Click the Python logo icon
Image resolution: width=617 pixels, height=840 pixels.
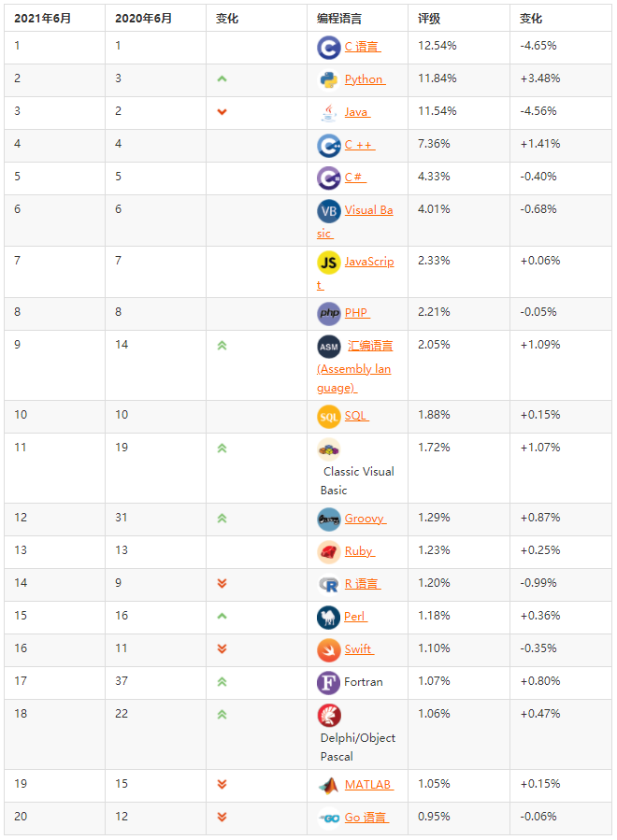click(328, 79)
